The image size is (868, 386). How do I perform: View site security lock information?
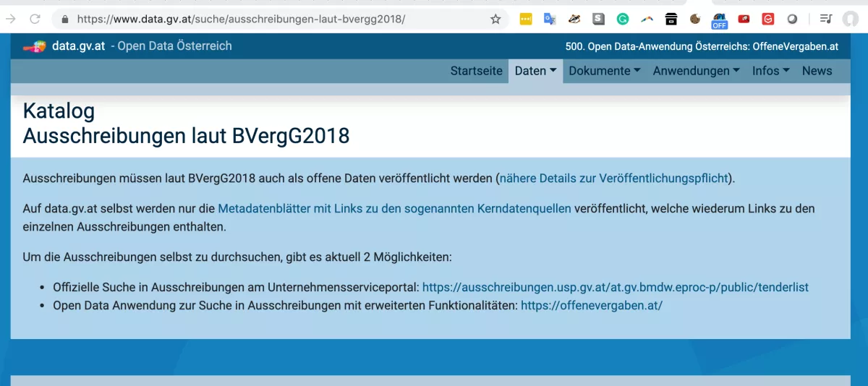coord(65,20)
